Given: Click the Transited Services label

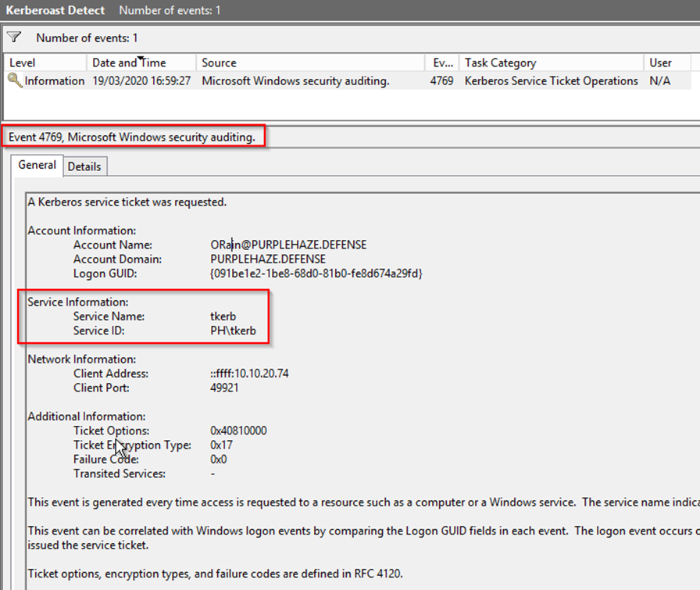Looking at the screenshot, I should [x=120, y=474].
